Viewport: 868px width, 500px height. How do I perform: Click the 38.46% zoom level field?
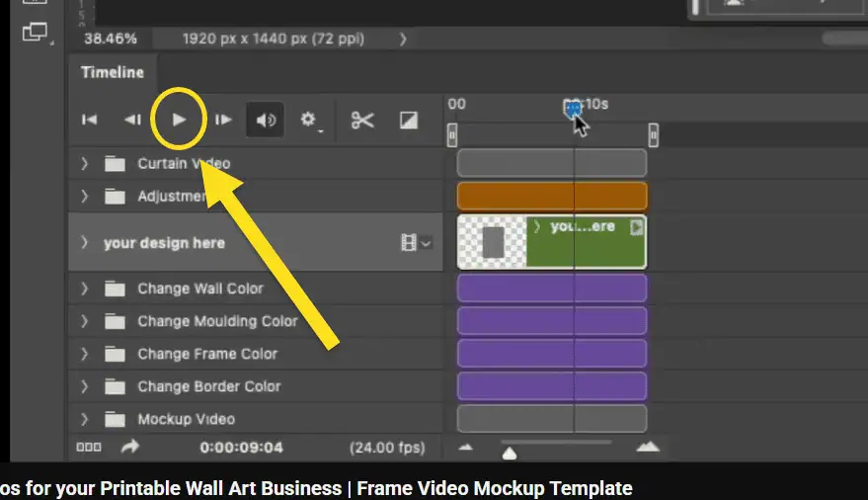(x=111, y=39)
